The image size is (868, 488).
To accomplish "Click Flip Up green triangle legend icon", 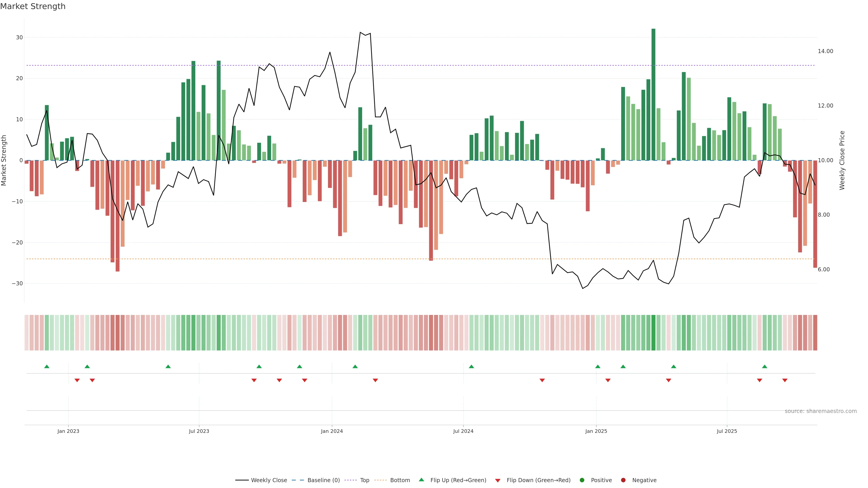I will [421, 480].
